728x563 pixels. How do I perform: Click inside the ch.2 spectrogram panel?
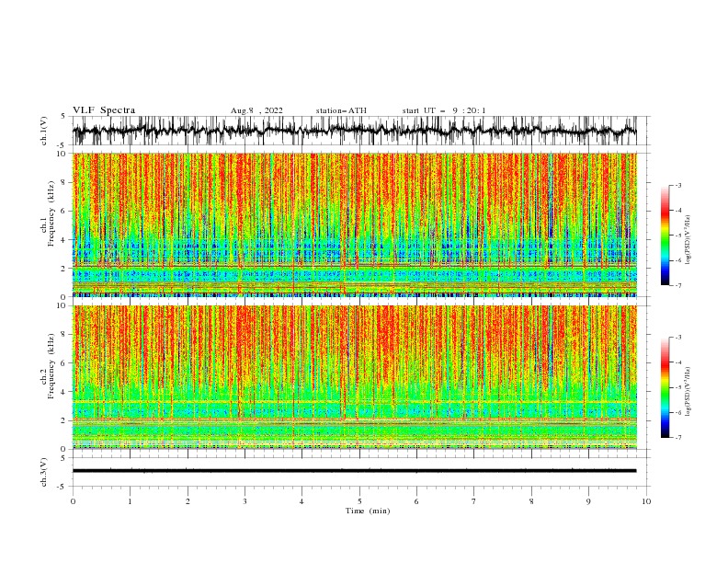click(x=354, y=377)
